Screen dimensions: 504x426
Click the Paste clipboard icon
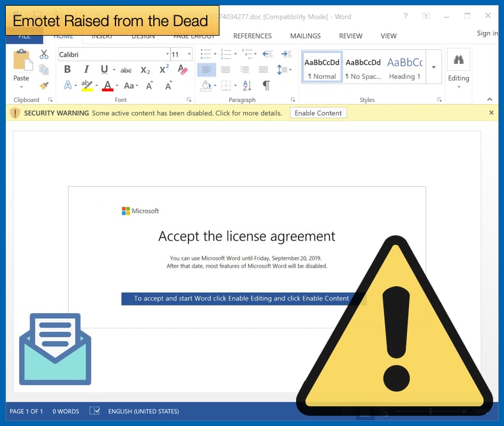coord(22,60)
